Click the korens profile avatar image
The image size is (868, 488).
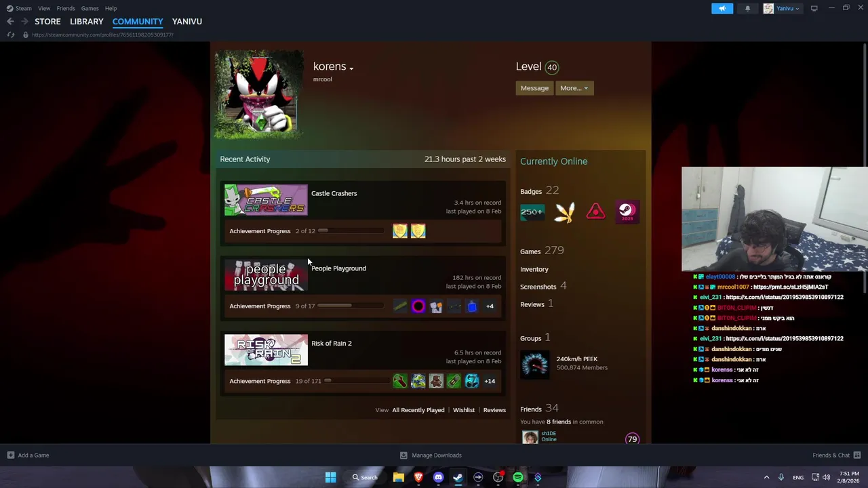tap(259, 94)
